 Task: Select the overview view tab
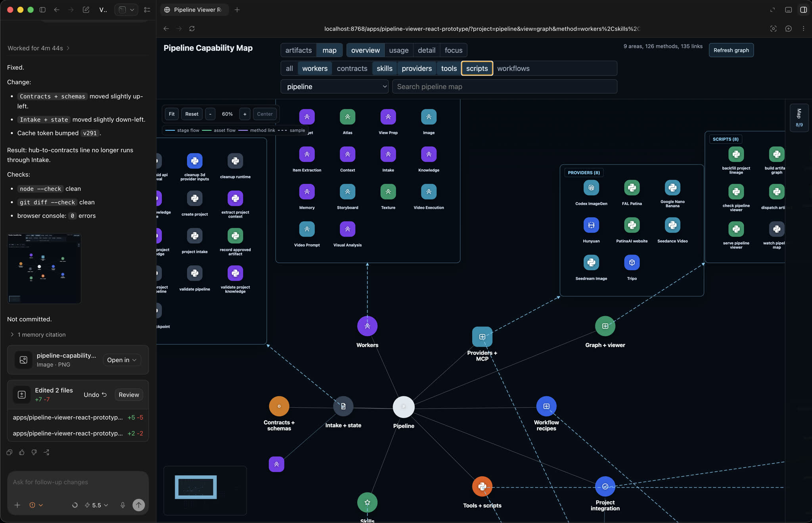point(365,50)
